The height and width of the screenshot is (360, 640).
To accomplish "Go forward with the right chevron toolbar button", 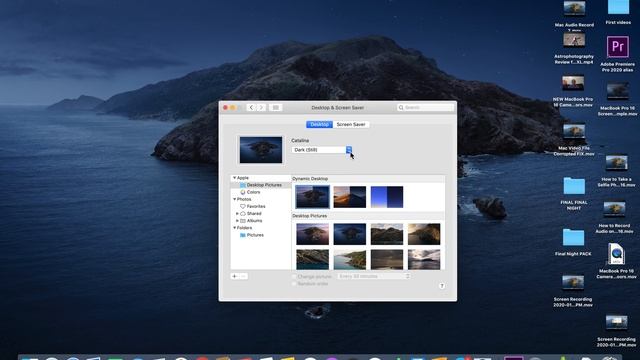I will click(261, 107).
